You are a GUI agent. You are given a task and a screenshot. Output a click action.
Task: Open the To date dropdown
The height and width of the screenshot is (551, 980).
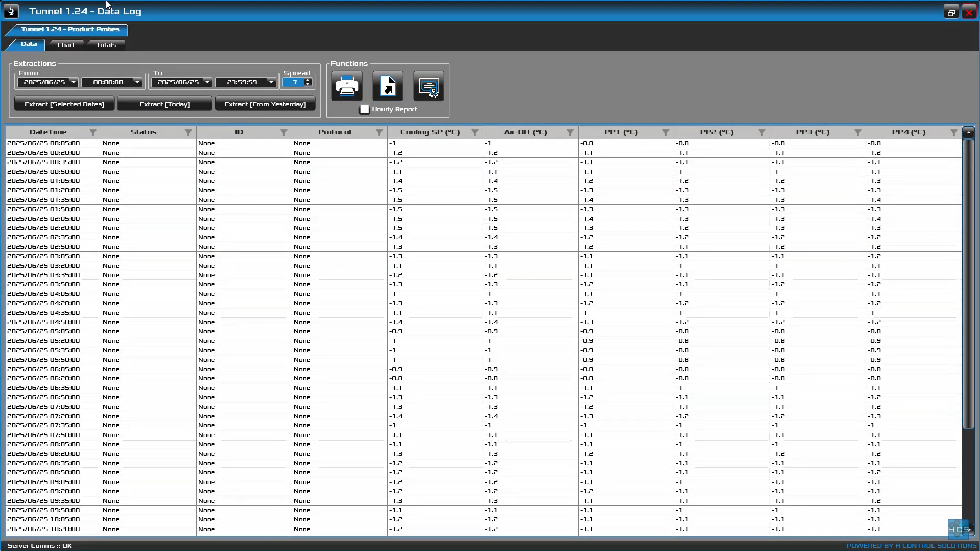tap(207, 82)
